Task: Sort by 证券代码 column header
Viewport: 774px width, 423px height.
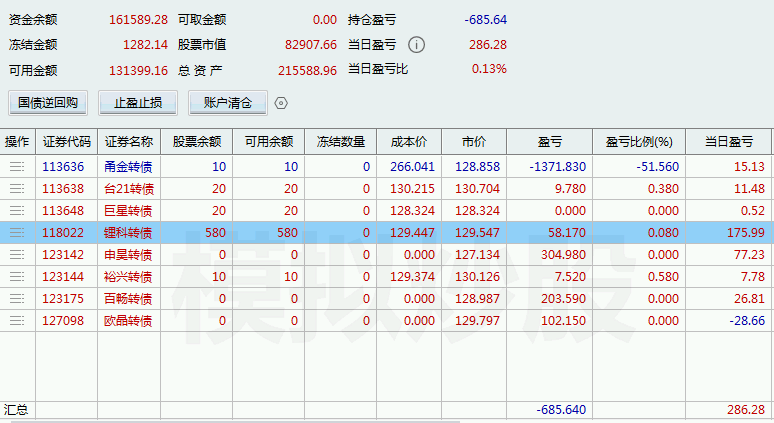Action: tap(67, 142)
